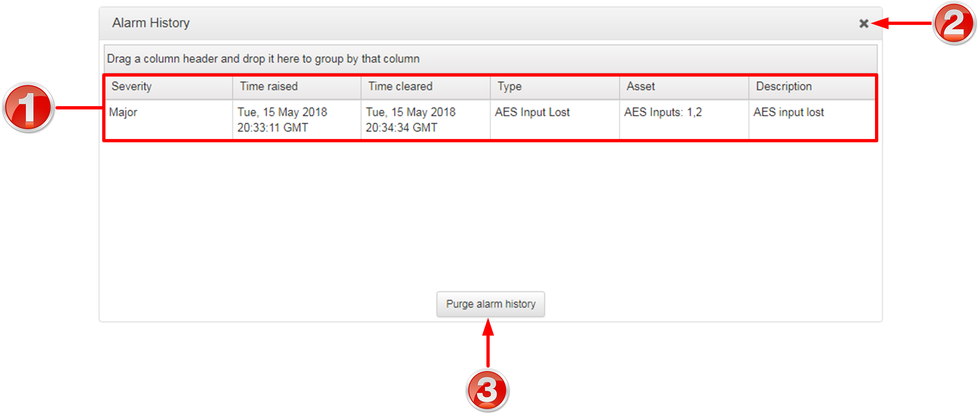
Task: Select the AES Input Lost type cell
Action: pyautogui.click(x=532, y=112)
